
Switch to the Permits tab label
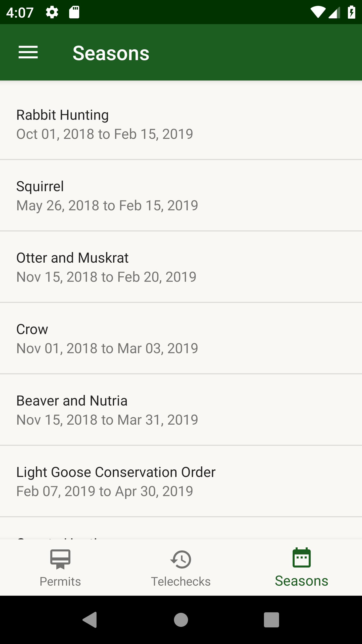[60, 582]
